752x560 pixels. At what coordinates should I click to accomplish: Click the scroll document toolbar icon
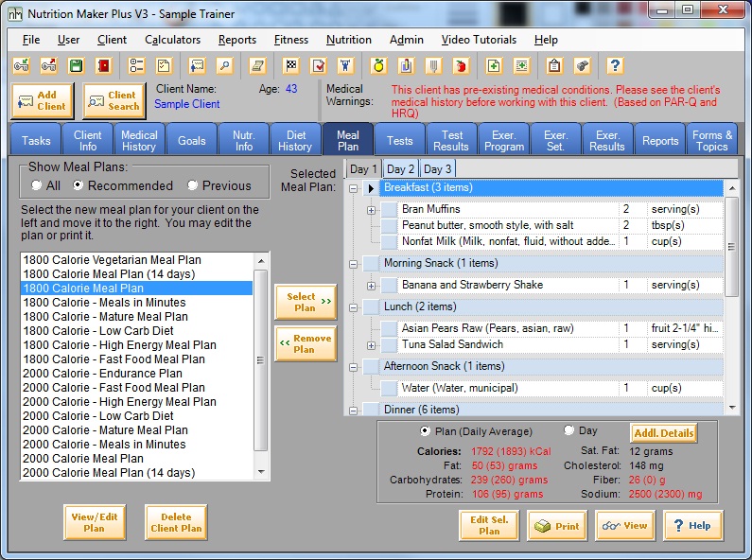coord(257,65)
